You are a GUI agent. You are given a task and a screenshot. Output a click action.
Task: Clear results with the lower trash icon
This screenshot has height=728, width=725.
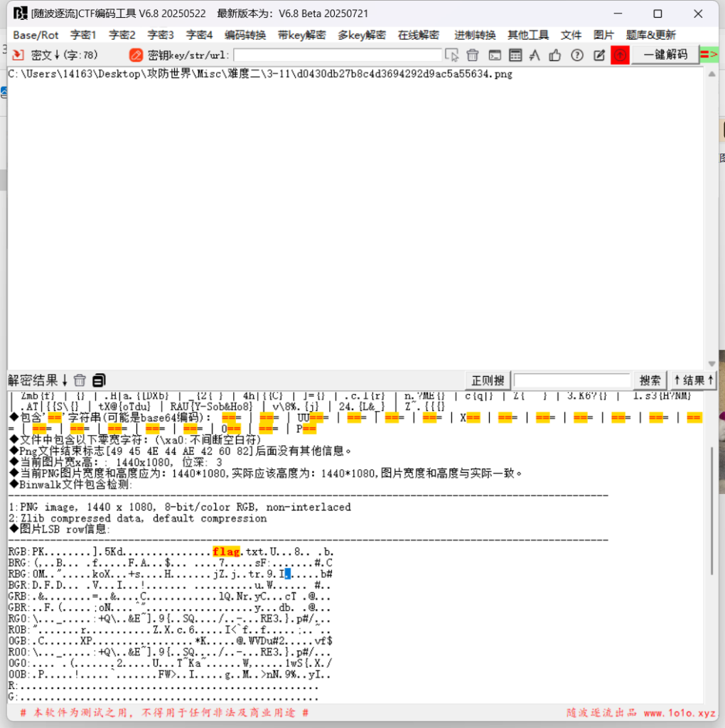[80, 380]
